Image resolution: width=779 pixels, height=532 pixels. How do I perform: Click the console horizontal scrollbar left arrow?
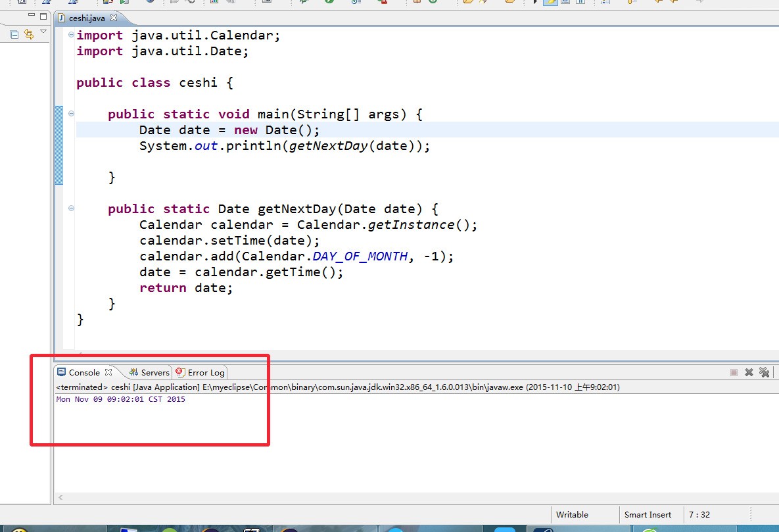tap(61, 498)
